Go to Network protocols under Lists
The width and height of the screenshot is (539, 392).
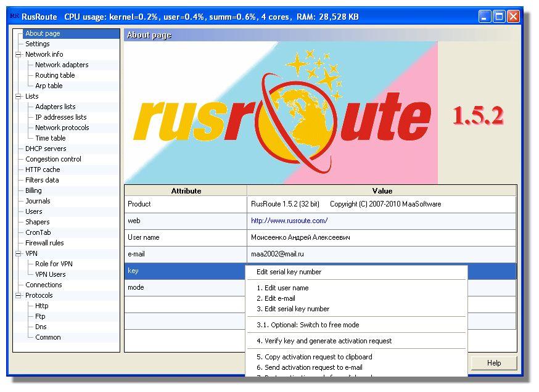pyautogui.click(x=62, y=128)
